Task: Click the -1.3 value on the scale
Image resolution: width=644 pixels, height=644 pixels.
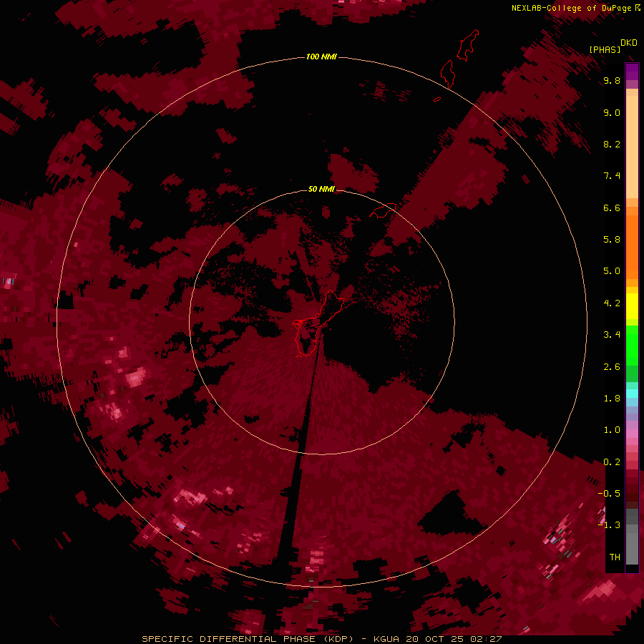Action: 609,525
